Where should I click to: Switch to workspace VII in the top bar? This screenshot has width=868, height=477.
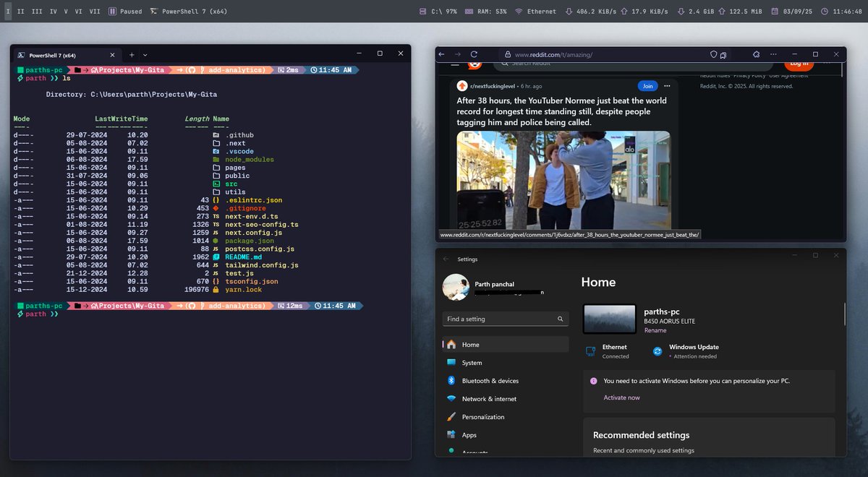point(95,12)
